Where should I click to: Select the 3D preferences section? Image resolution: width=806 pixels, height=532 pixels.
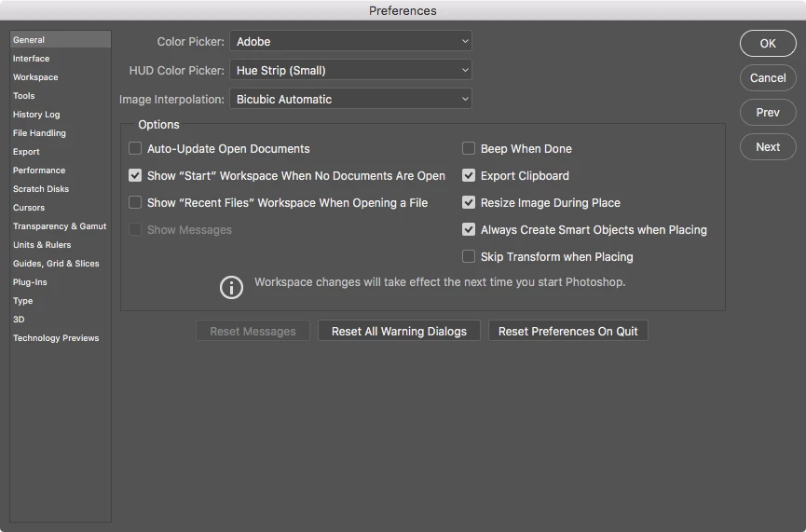(x=61, y=320)
